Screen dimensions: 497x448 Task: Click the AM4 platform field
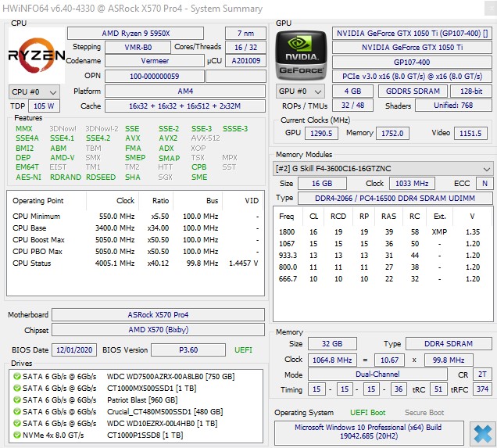click(x=185, y=91)
